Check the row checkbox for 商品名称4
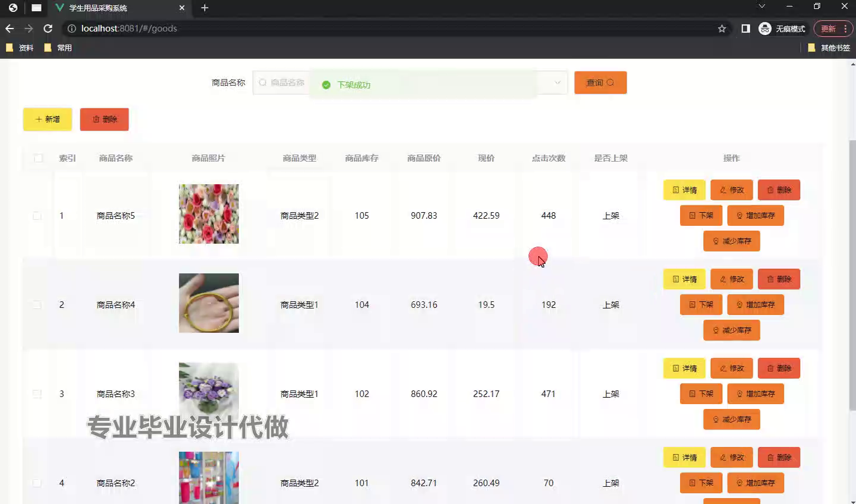856x504 pixels. tap(37, 305)
